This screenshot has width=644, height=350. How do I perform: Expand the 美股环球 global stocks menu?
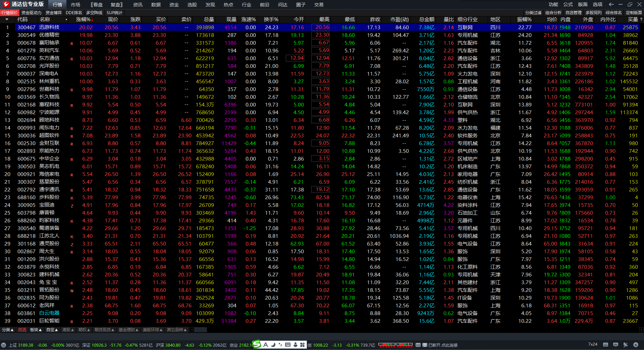coord(153,330)
